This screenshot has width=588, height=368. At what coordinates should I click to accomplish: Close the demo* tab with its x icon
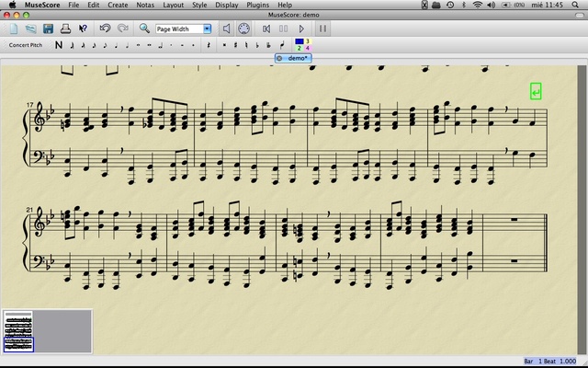point(279,58)
